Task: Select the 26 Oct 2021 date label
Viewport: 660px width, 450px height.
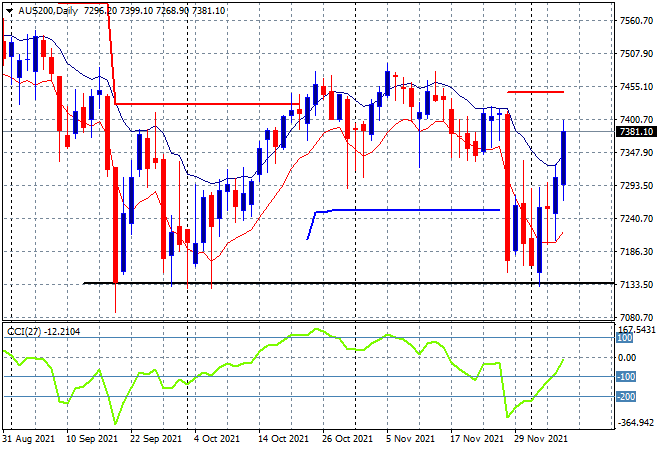Action: click(347, 439)
